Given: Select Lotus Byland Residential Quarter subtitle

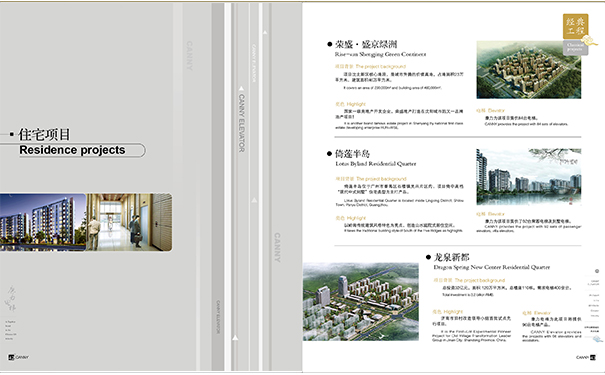Looking at the screenshot, I should point(376,164).
